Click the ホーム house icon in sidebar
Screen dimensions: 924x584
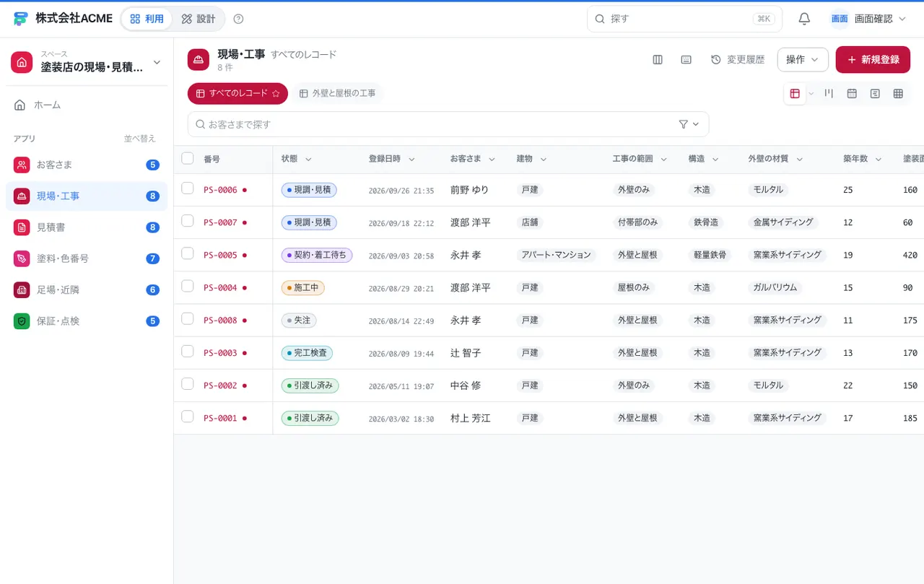[20, 105]
